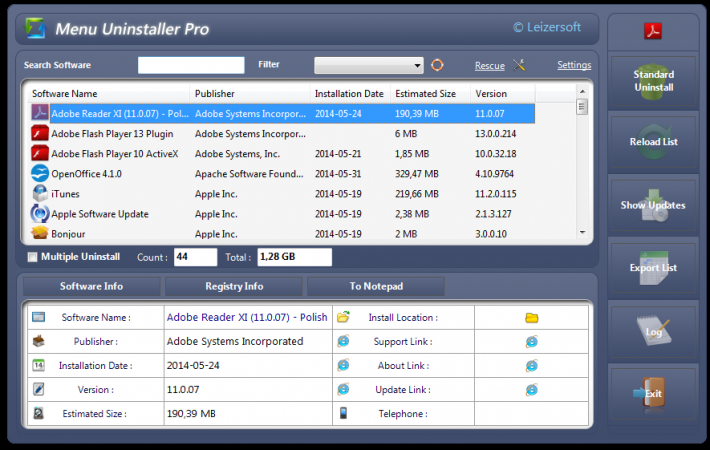Sort by the Installation Date column header
Screen dimensions: 710x450
(x=350, y=94)
